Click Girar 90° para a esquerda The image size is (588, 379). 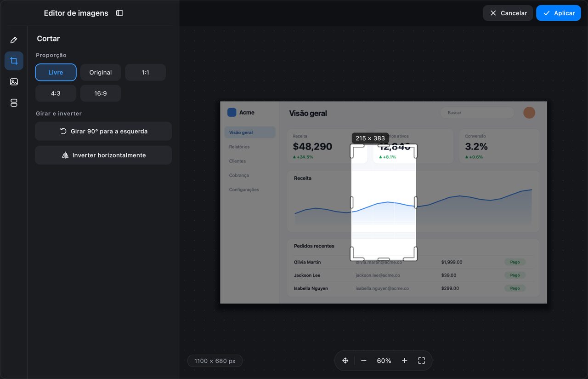[x=103, y=131]
